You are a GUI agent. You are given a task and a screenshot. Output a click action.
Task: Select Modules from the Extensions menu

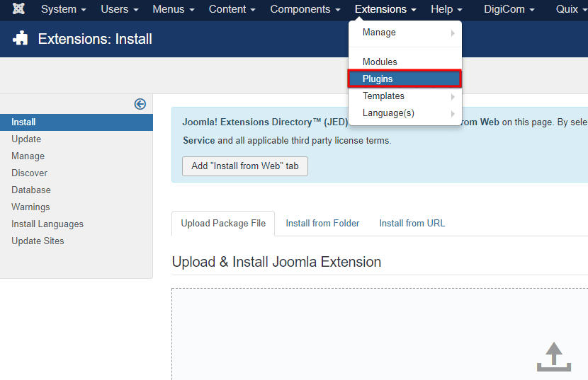click(405, 62)
